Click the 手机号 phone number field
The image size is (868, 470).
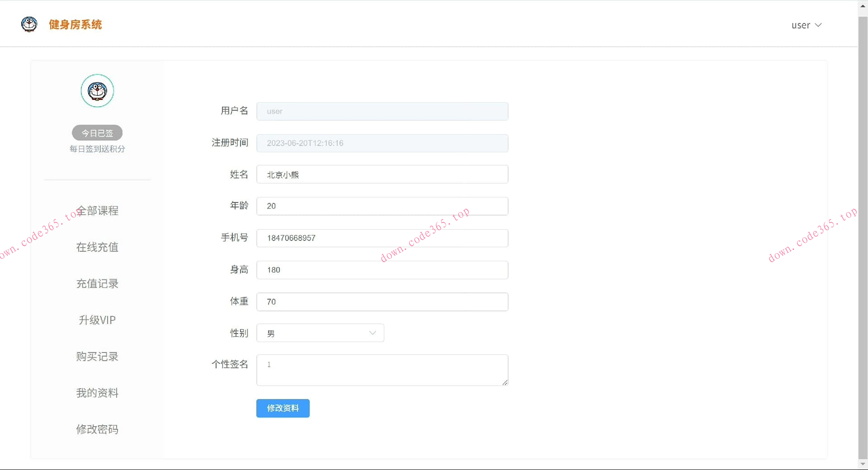click(382, 238)
